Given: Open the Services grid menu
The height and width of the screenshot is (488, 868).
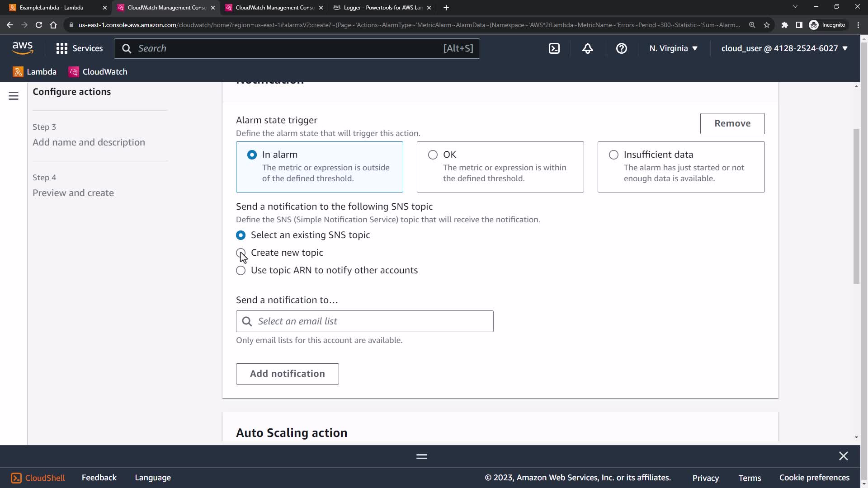Looking at the screenshot, I should pyautogui.click(x=79, y=48).
